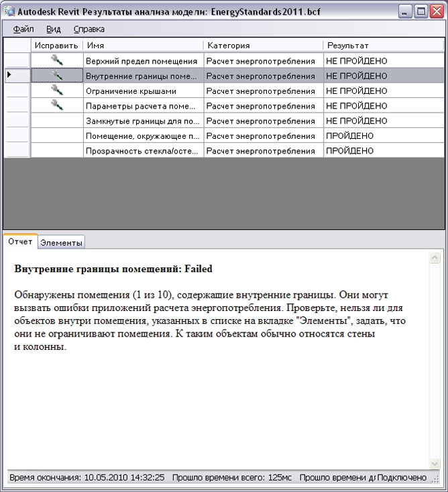Sort by the Результат column header
Viewport: 448px width, 492px height.
pos(384,46)
